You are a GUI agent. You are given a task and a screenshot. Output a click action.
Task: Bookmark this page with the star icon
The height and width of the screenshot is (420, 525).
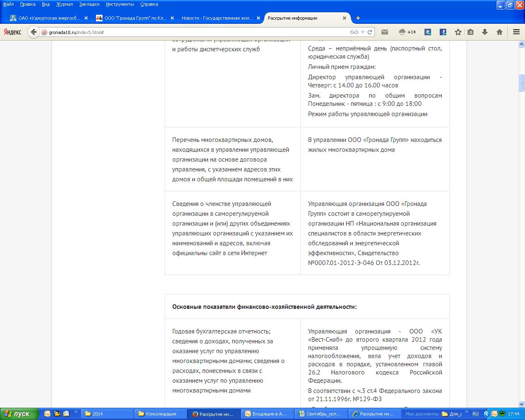458,32
